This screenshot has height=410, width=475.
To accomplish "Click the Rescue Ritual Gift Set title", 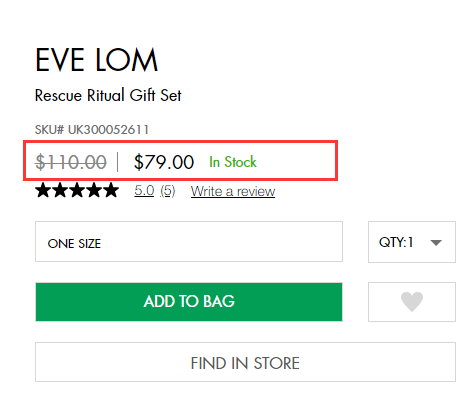I will (x=108, y=95).
